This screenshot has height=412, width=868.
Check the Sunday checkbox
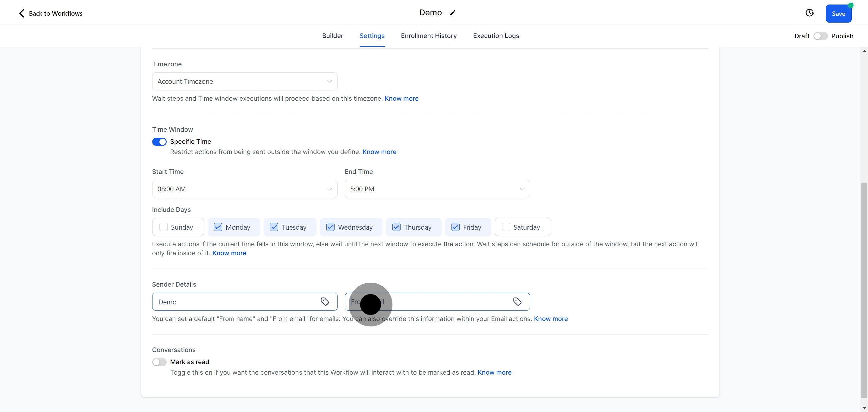coord(163,227)
